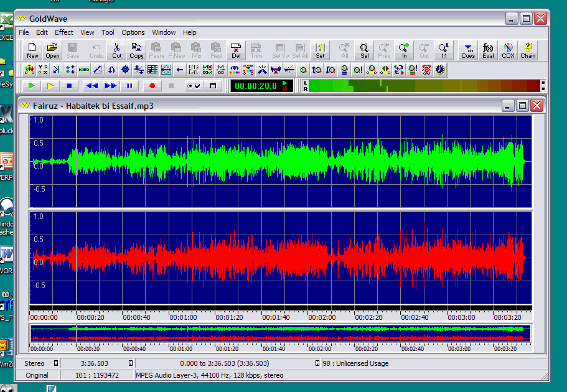This screenshot has width=567, height=392.
Task: Click the Reverse left-arrow effect icon
Action: (x=180, y=70)
